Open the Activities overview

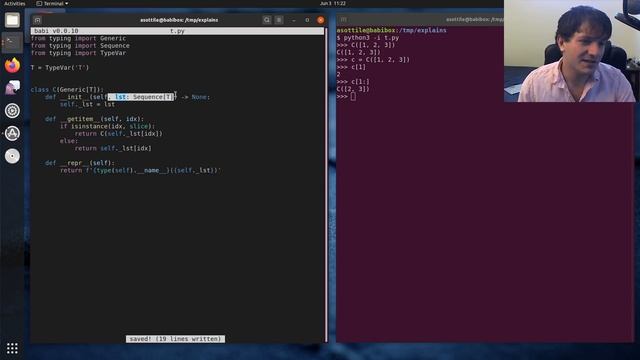14,3
